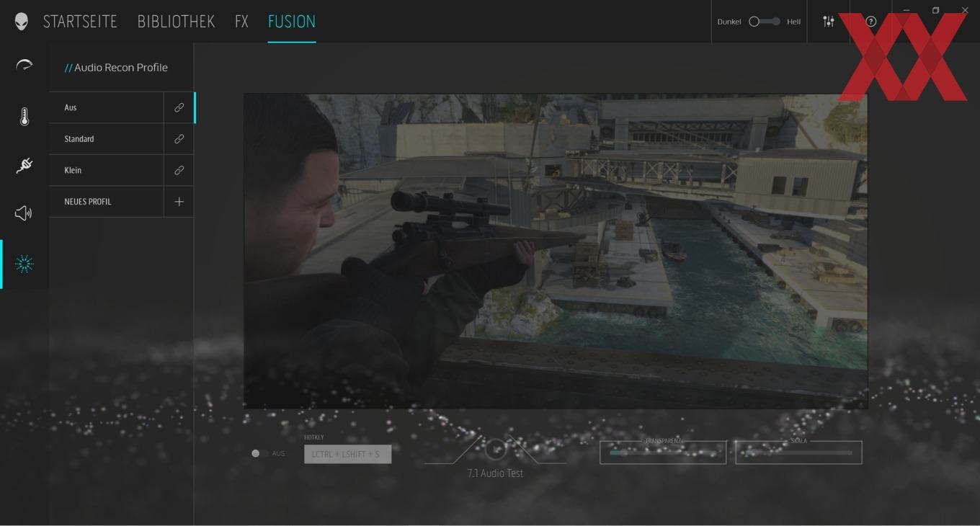Start the 7.1 Audio Test button
The height and width of the screenshot is (526, 980).
click(x=495, y=450)
